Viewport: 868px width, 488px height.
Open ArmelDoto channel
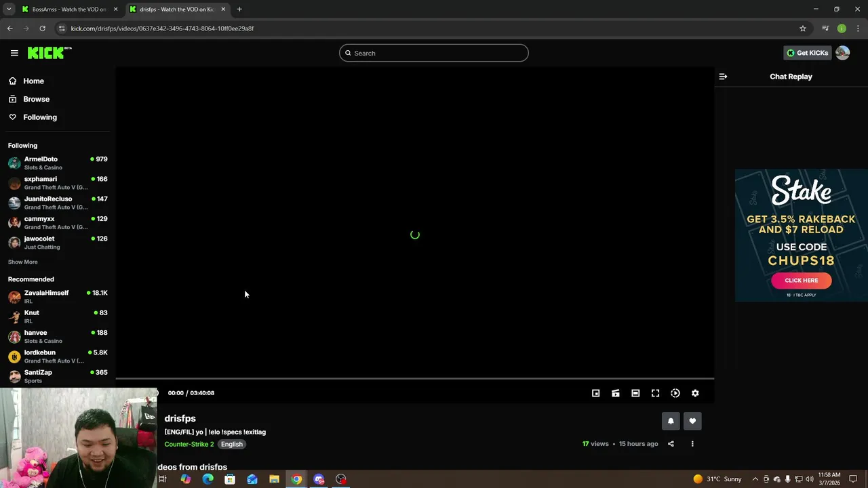click(58, 163)
